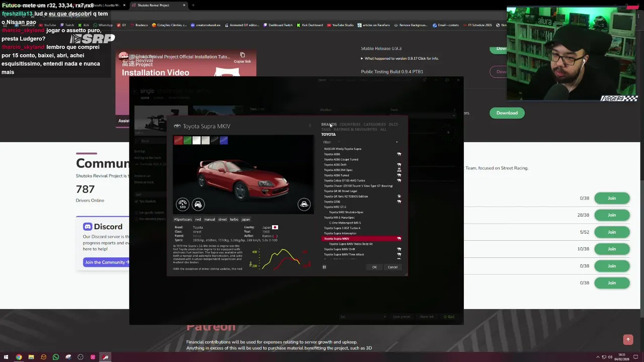Click horse icon next to Toyota AE86 Tuned
The height and width of the screenshot is (362, 644).
click(399, 175)
